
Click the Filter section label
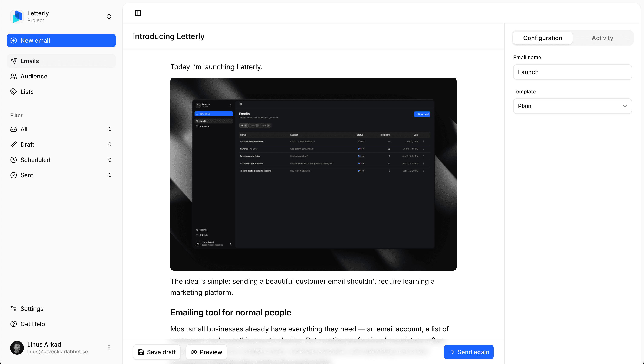16,115
